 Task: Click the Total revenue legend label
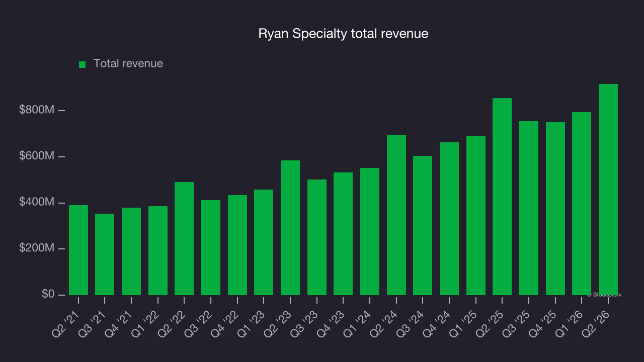[128, 63]
